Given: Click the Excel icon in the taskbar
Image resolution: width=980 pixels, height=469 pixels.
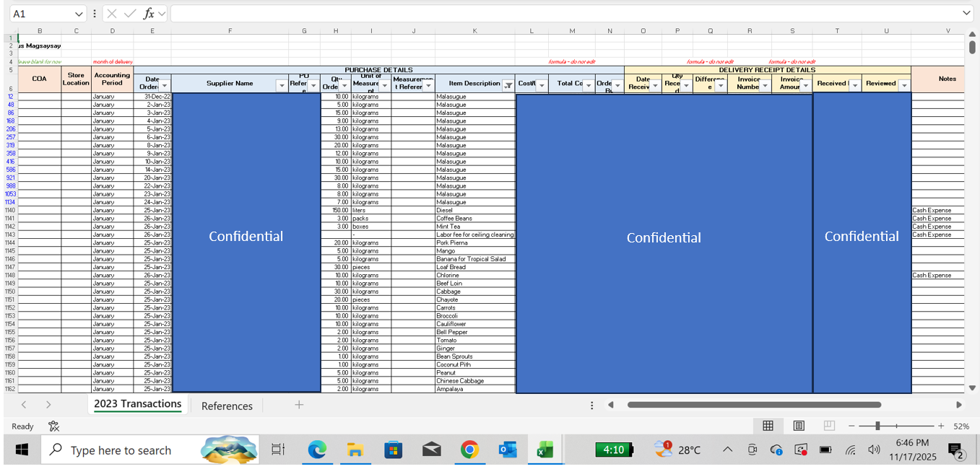Looking at the screenshot, I should tap(545, 450).
